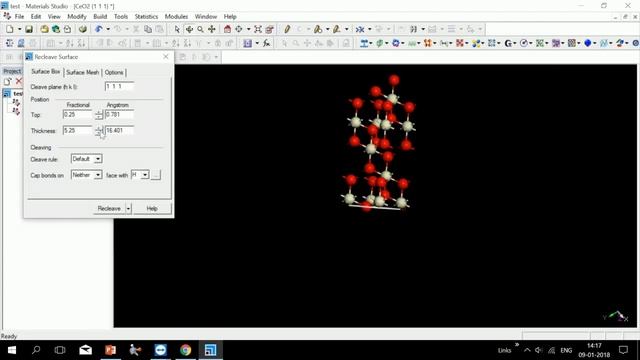640x360 pixels.
Task: Click the blue Clean structure icon
Action: (x=360, y=29)
